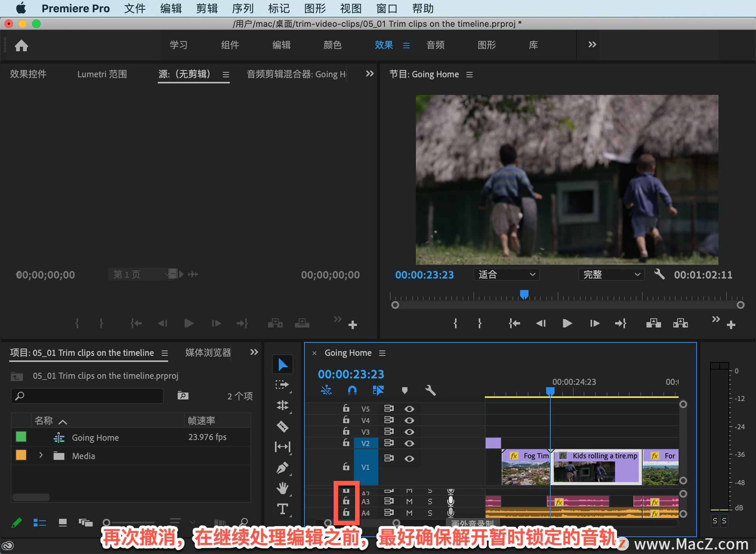Click the Home icon

[x=21, y=46]
